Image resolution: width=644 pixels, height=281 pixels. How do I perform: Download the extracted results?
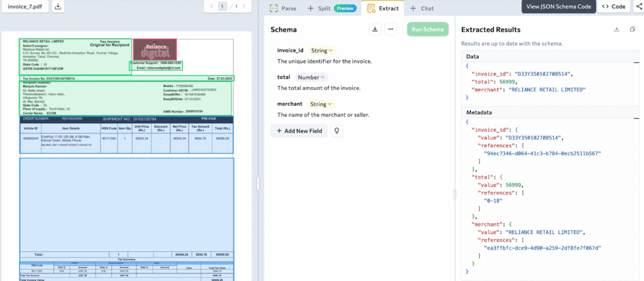click(x=616, y=30)
